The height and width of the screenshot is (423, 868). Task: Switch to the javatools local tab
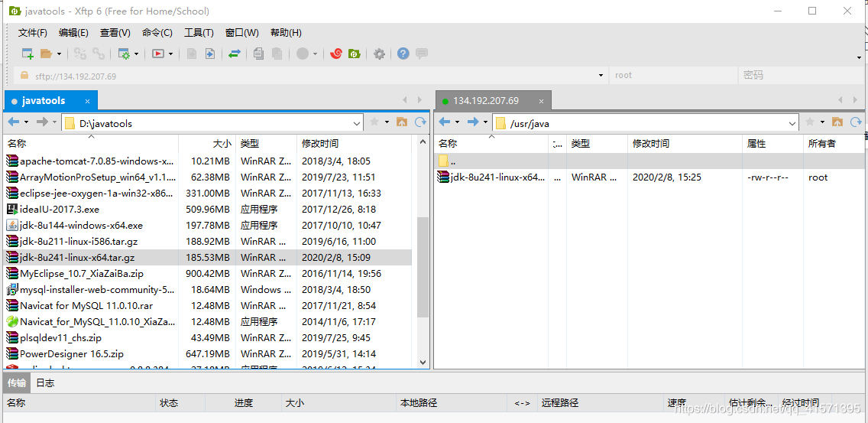(44, 101)
